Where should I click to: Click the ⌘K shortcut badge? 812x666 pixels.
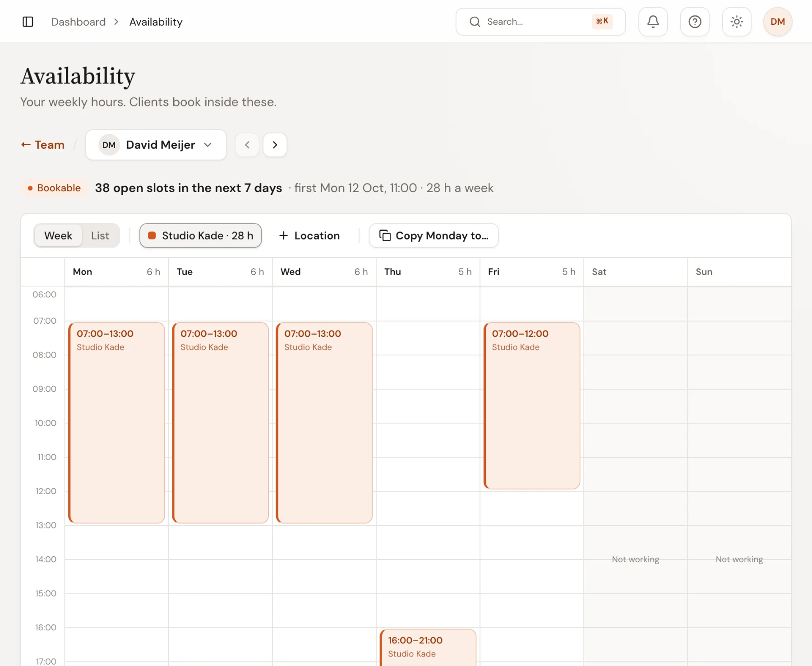[602, 21]
